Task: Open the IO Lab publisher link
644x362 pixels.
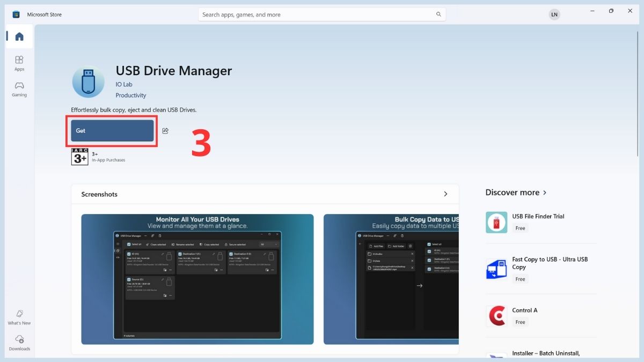Action: (124, 84)
